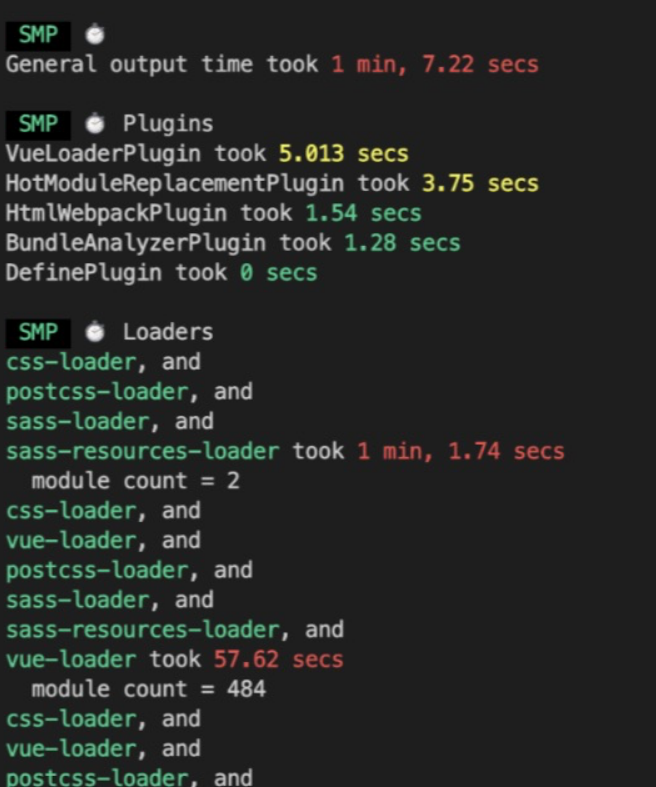Click the SMP badge next to Loaders
Screen dimensions: 656x787
[38, 332]
